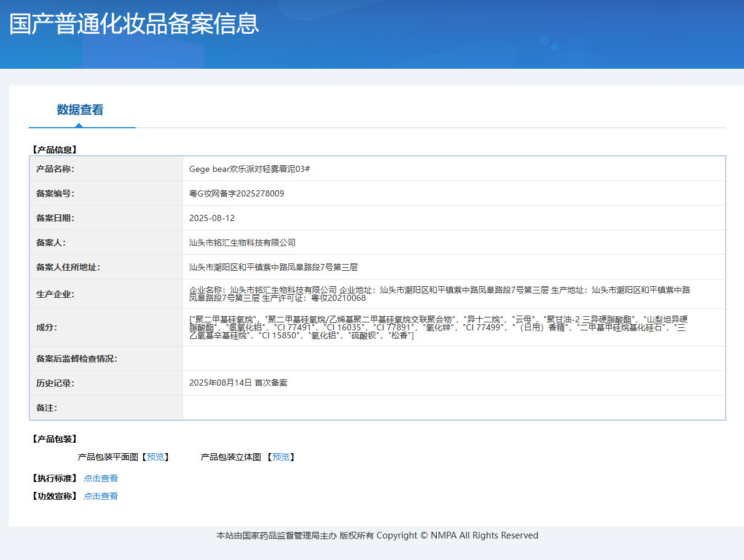Click the 备案人住所地址 row label
The image size is (744, 560).
coord(68,267)
